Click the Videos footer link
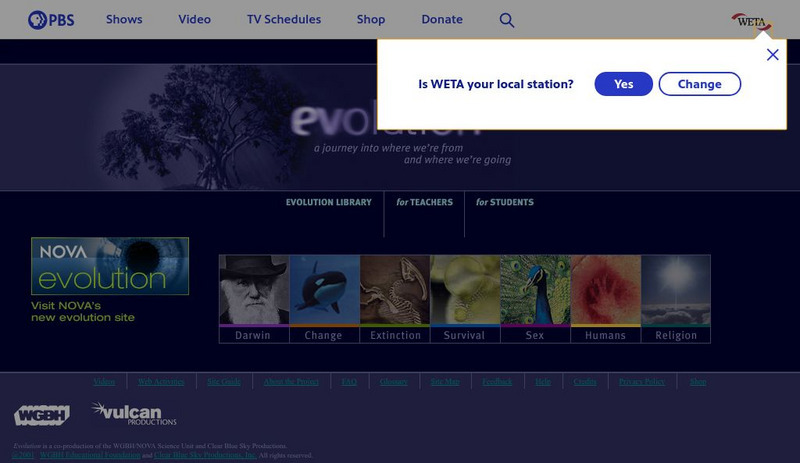The height and width of the screenshot is (463, 800). (x=104, y=381)
